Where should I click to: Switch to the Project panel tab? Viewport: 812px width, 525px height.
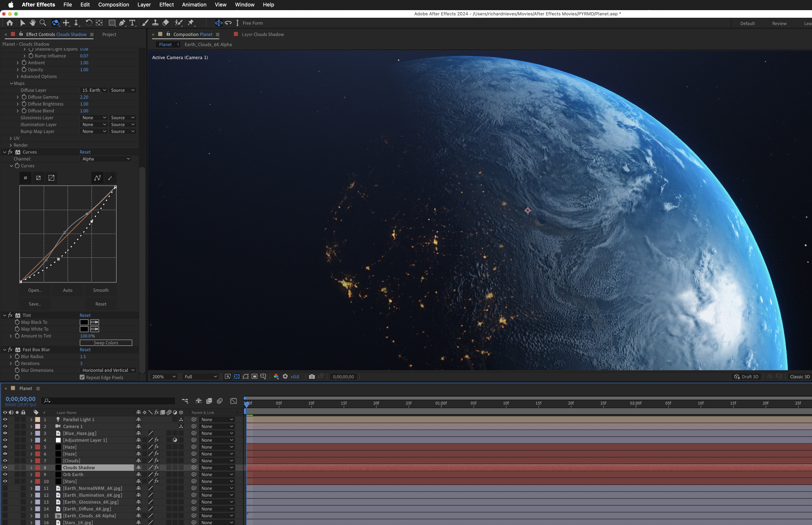coord(109,34)
